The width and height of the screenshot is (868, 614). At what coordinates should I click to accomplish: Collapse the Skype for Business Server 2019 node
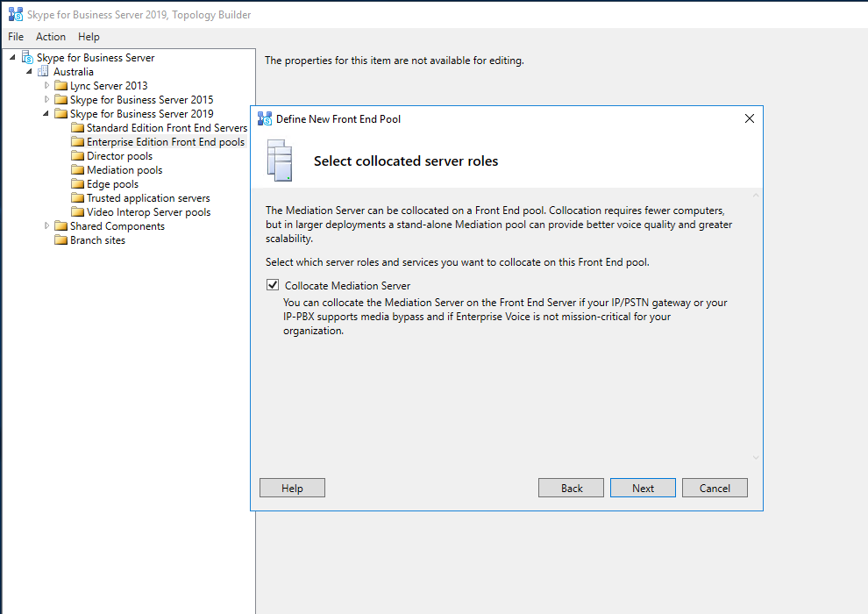point(47,114)
